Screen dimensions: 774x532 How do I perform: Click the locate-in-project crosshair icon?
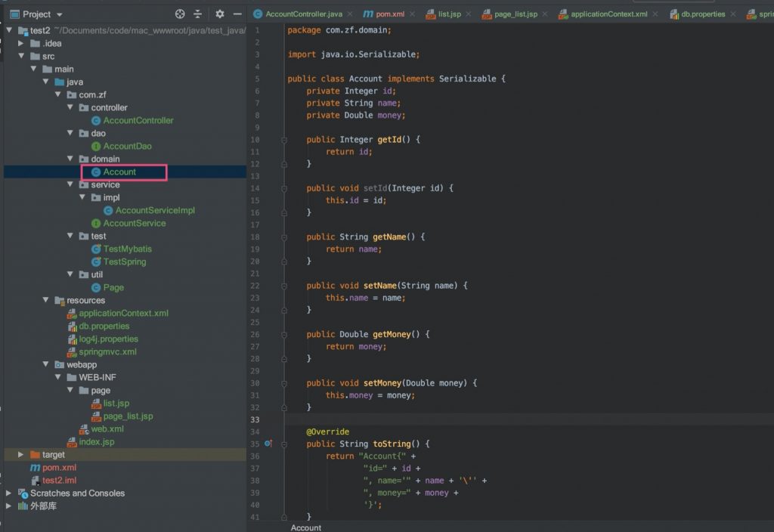point(180,14)
